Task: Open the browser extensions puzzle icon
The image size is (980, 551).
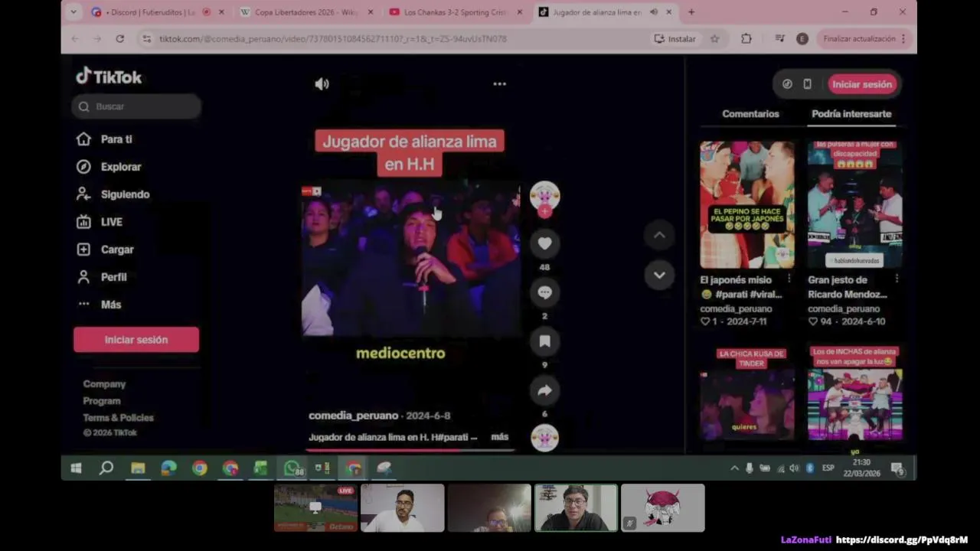Action: point(746,39)
